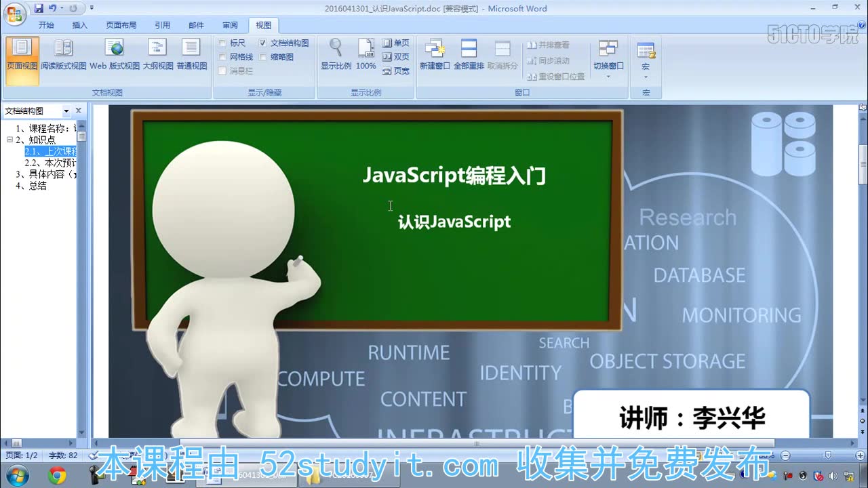Screen dimensions: 868x488
Task: Open the 引用 ribbon tab
Action: tap(163, 25)
